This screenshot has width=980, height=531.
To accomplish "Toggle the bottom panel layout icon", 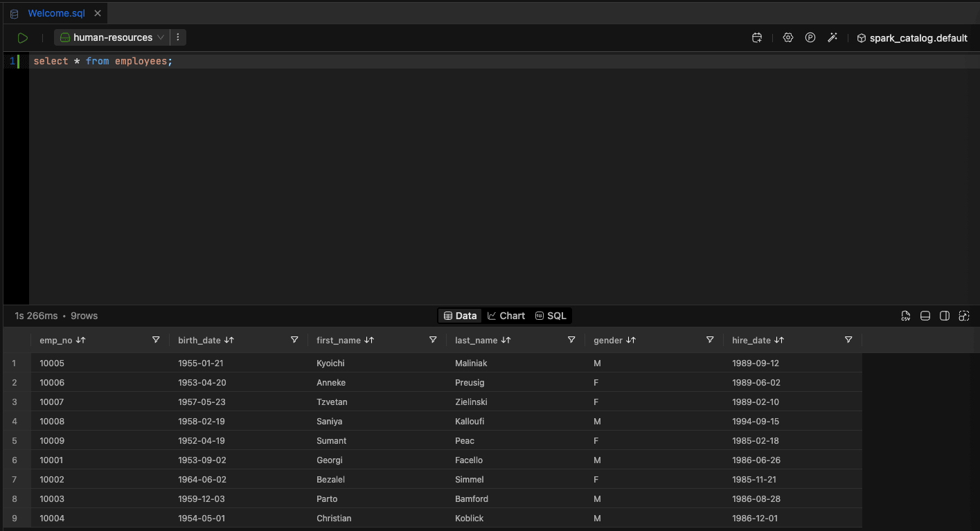I will tap(925, 316).
